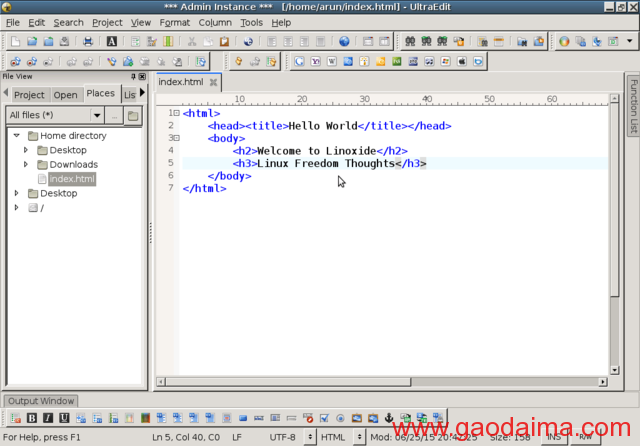
Task: Switch to the Project tab in File View
Action: click(x=29, y=95)
